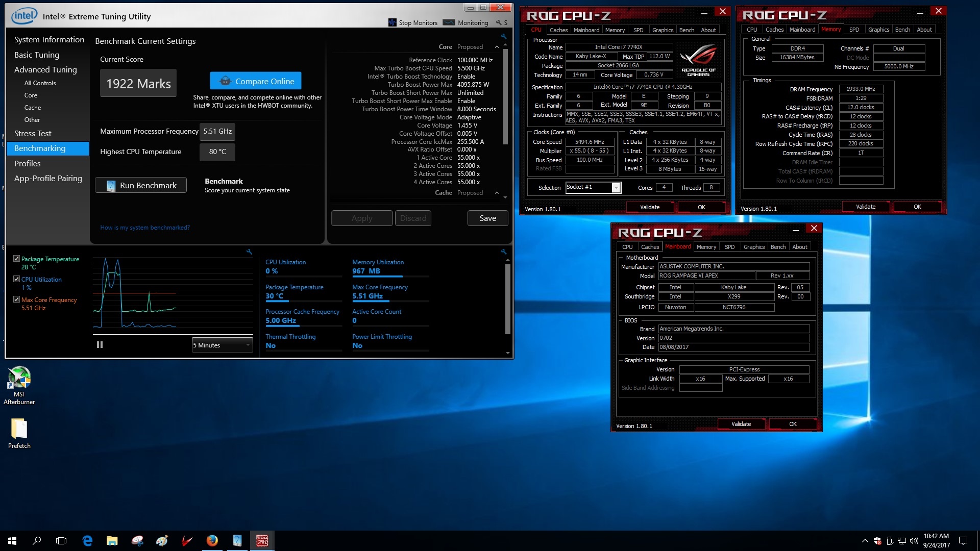980x551 pixels.
Task: Click Save button in XTU
Action: click(487, 218)
